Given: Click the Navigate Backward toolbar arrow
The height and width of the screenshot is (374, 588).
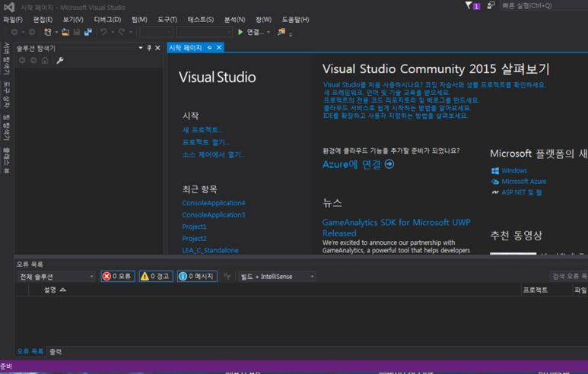Looking at the screenshot, I should tap(14, 32).
